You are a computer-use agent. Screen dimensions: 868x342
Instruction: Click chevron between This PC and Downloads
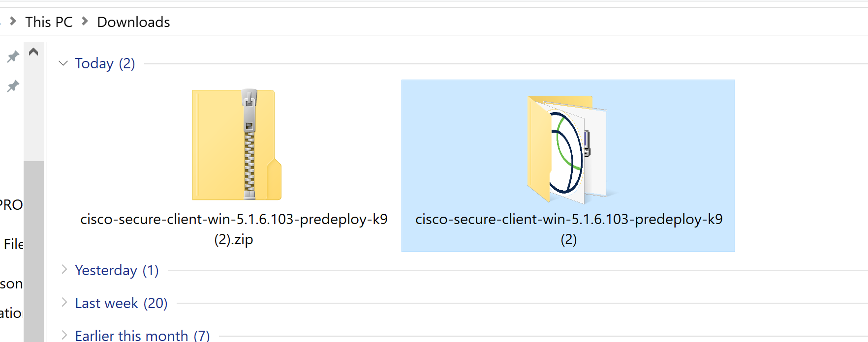click(x=85, y=21)
